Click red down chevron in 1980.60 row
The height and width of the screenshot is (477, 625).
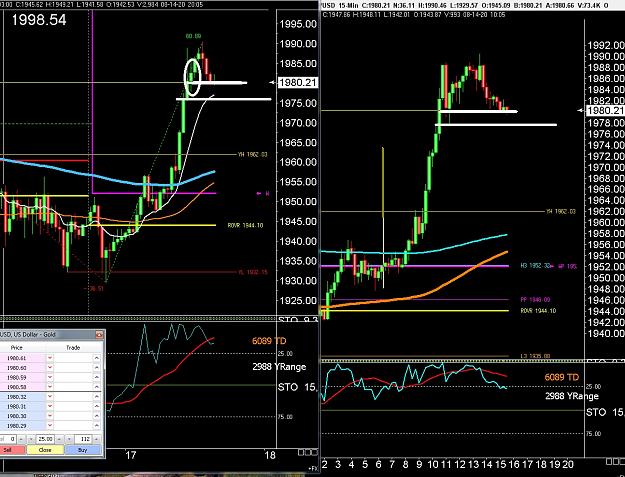(x=50, y=367)
